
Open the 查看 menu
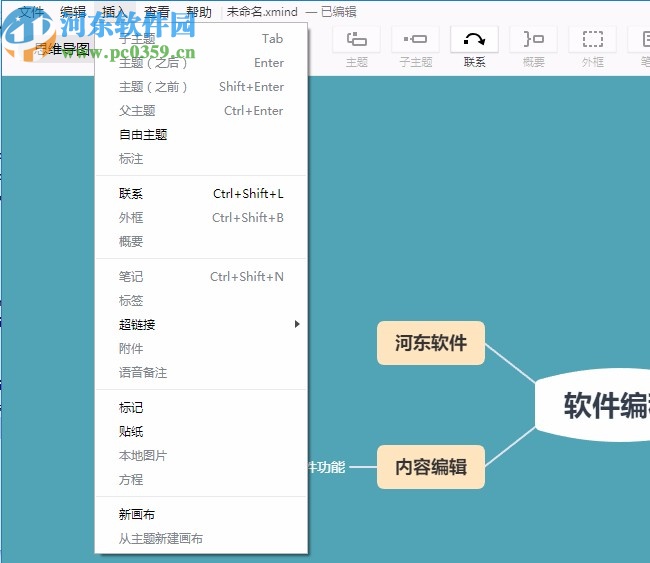(157, 12)
